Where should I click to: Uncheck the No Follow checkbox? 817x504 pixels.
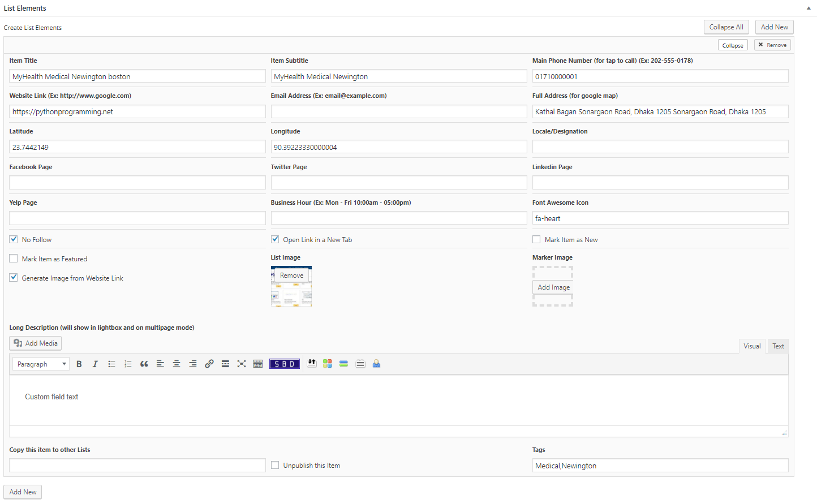(x=14, y=239)
